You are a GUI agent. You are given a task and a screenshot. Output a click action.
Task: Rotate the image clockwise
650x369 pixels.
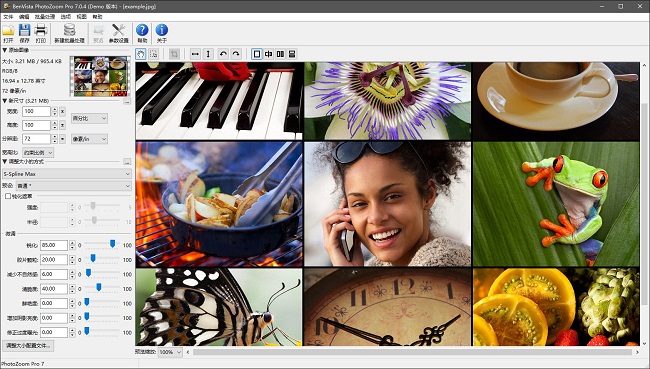coord(236,54)
